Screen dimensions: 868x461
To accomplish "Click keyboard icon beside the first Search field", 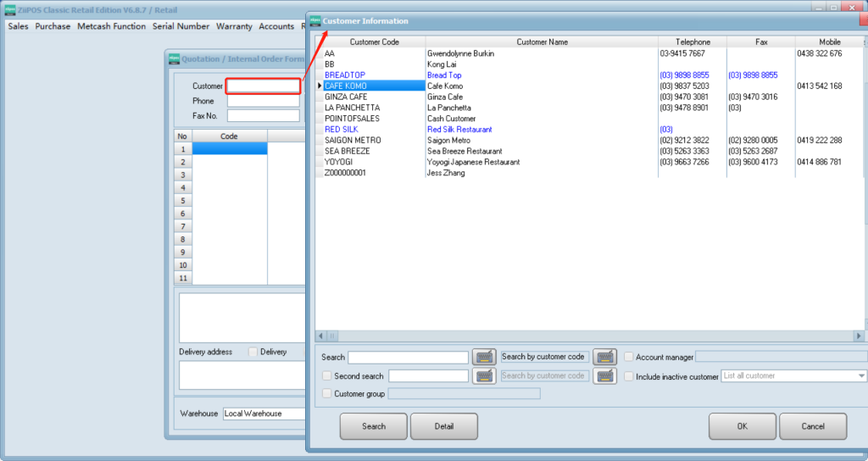I will point(484,357).
